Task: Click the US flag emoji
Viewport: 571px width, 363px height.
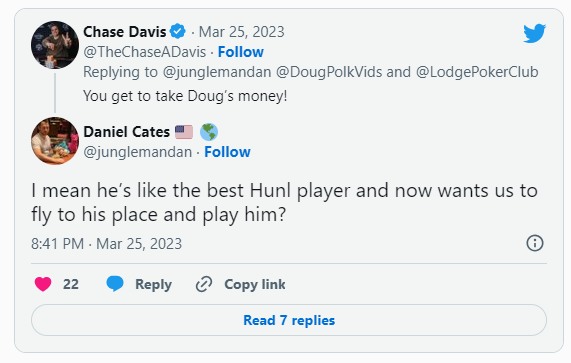Action: click(x=184, y=132)
